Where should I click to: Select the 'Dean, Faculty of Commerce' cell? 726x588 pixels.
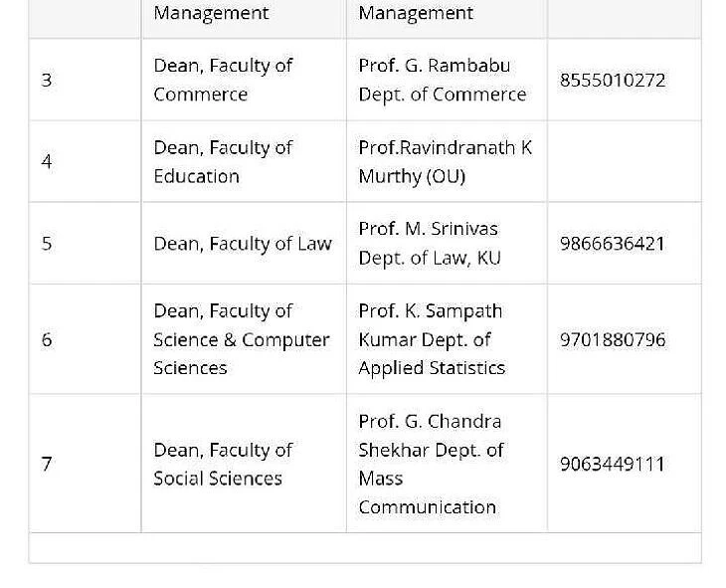[244, 80]
